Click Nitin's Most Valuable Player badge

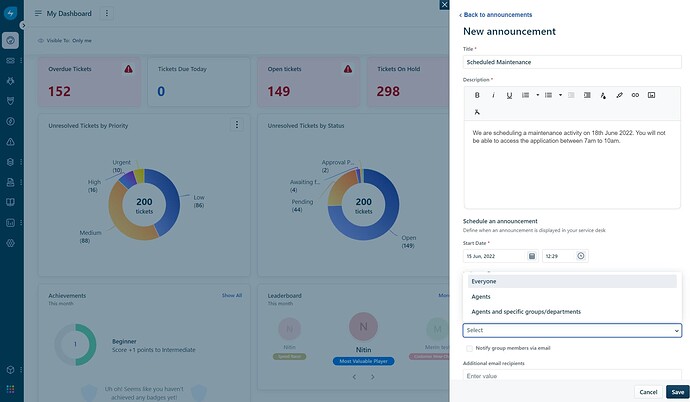(363, 361)
